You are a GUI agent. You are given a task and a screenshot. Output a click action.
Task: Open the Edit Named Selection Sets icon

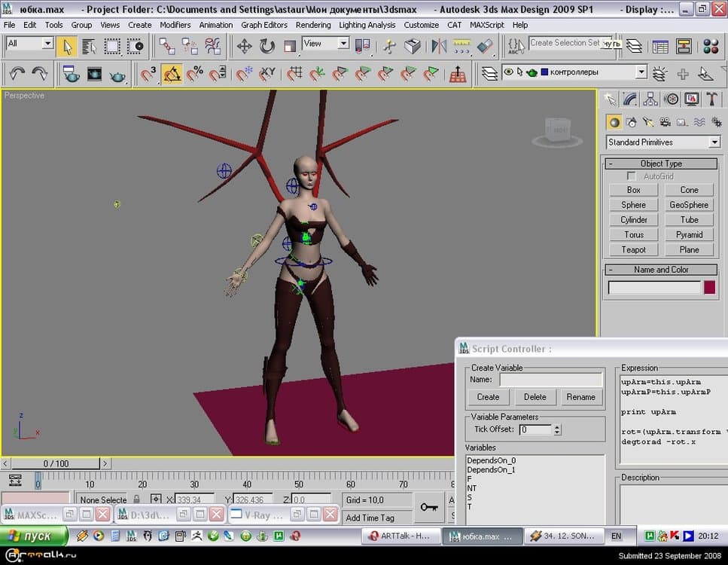pyautogui.click(x=516, y=47)
